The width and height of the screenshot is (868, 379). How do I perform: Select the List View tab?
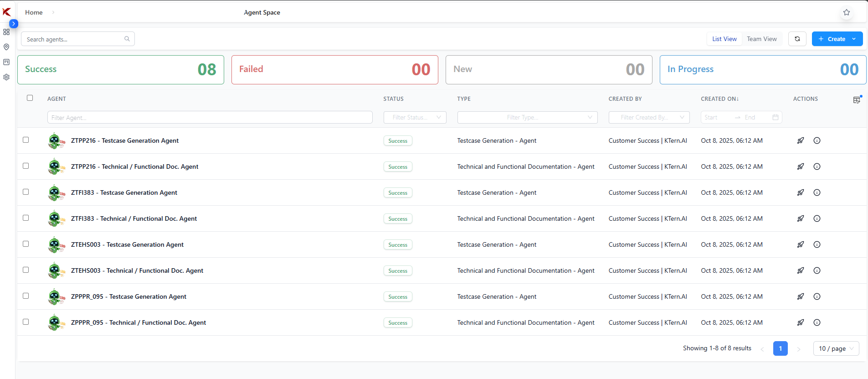[724, 39]
